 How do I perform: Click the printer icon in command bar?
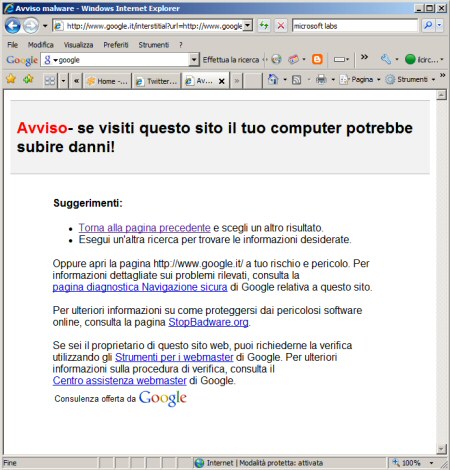pos(321,79)
